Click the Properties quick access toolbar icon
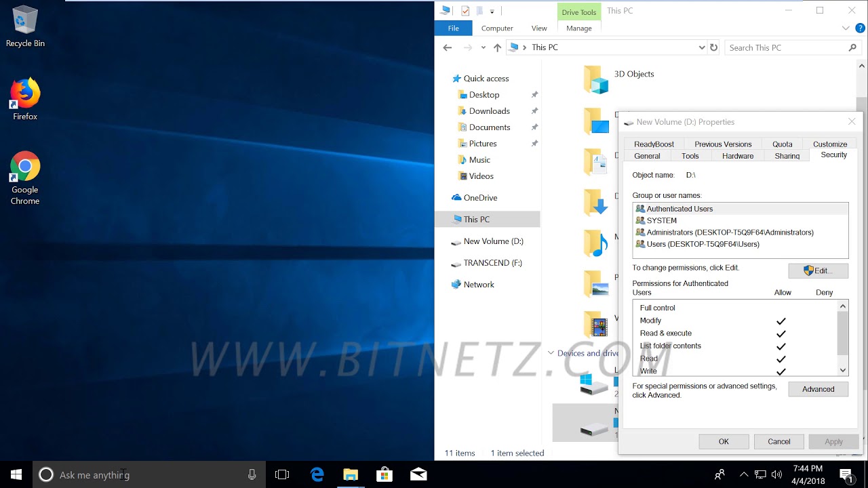Image resolution: width=868 pixels, height=488 pixels. click(x=465, y=11)
